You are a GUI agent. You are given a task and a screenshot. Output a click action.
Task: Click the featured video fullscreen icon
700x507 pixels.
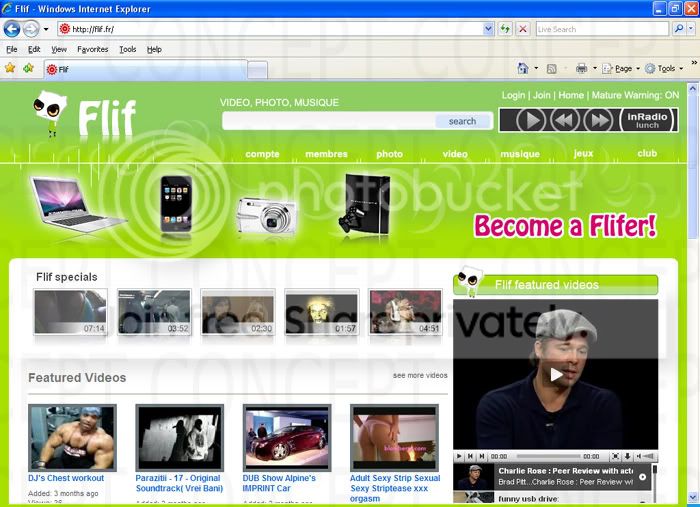(x=615, y=456)
